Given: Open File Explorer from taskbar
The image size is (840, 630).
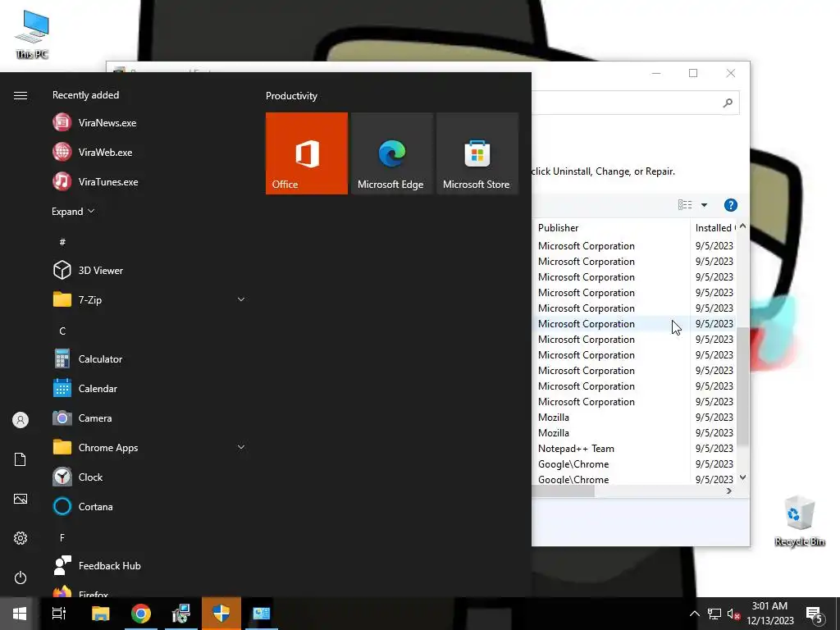Looking at the screenshot, I should pyautogui.click(x=101, y=614).
